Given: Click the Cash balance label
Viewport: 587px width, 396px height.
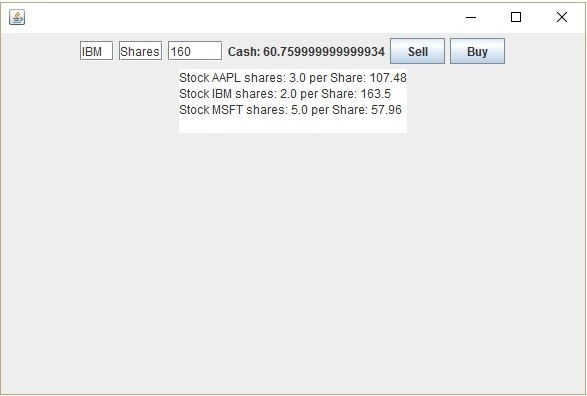Looking at the screenshot, I should click(306, 52).
